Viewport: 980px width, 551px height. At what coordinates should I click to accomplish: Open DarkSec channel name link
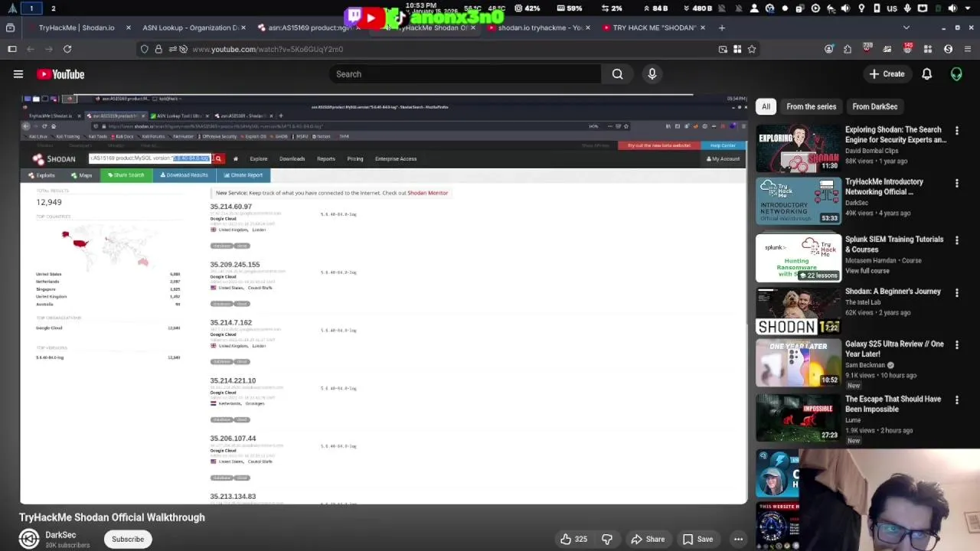pos(60,535)
